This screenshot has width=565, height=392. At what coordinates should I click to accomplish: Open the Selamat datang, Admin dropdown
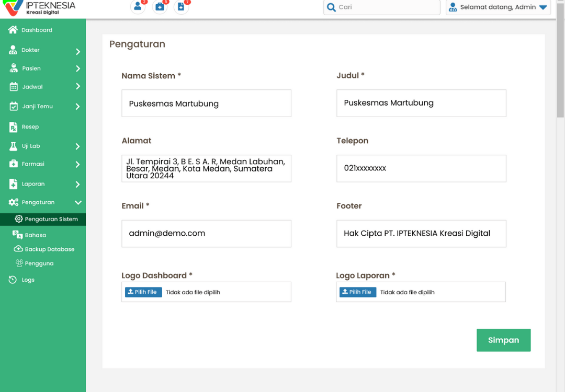tap(498, 7)
